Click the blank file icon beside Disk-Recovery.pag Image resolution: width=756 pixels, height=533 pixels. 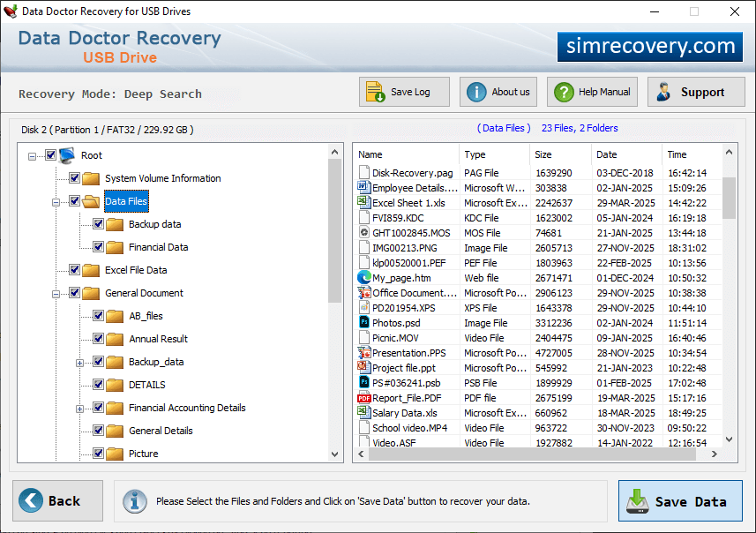coord(364,172)
